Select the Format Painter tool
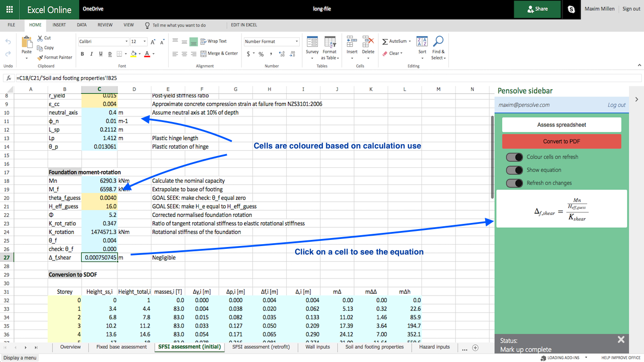The height and width of the screenshot is (362, 644). [x=55, y=57]
